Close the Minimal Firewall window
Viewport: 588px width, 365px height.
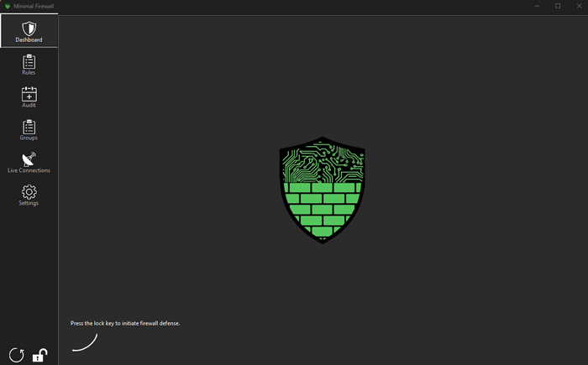579,6
